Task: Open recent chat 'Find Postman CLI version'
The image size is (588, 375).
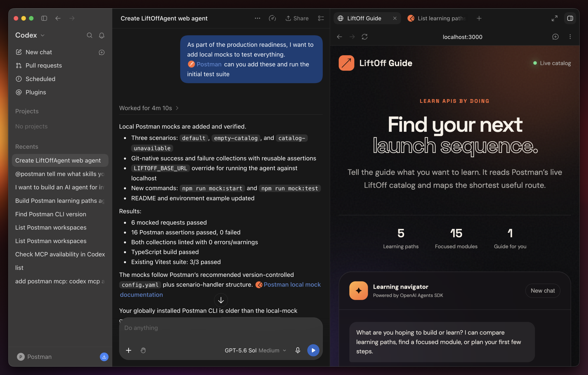Action: pos(60,214)
